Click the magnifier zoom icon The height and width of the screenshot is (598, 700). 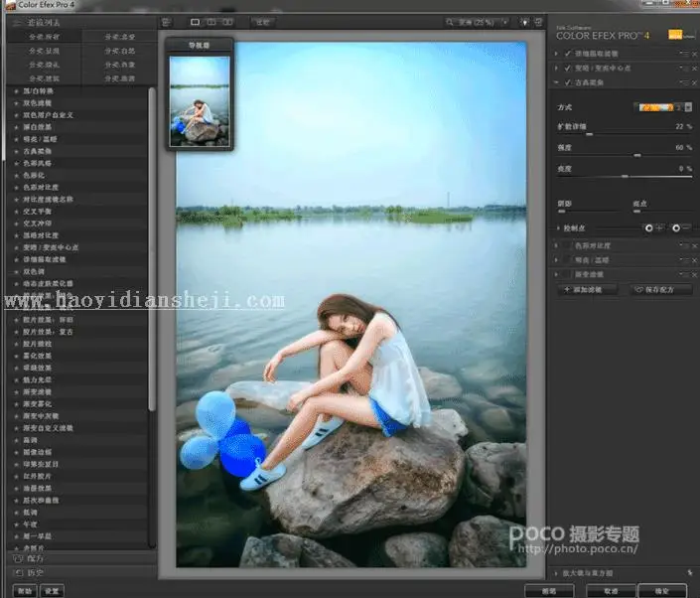tap(449, 22)
